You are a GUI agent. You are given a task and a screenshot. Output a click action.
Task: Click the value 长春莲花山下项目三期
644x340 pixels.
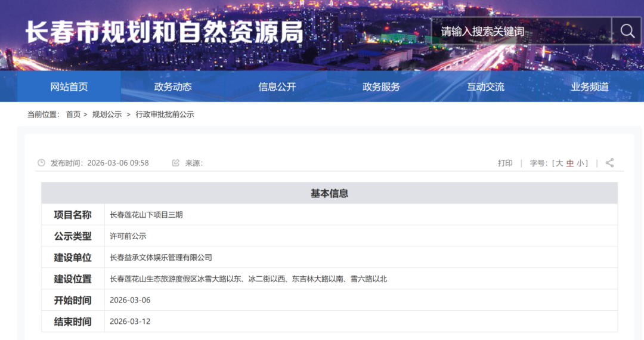pos(146,215)
